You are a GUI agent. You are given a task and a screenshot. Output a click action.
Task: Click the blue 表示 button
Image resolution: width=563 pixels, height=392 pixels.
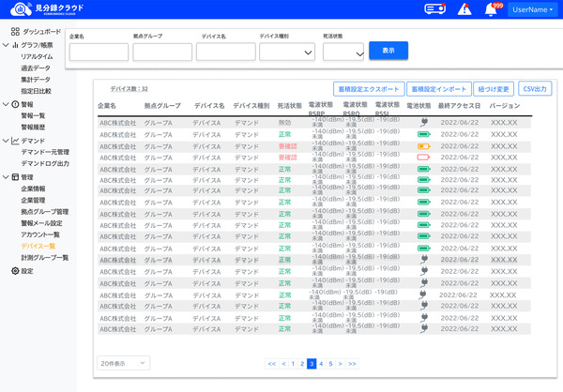pos(388,51)
